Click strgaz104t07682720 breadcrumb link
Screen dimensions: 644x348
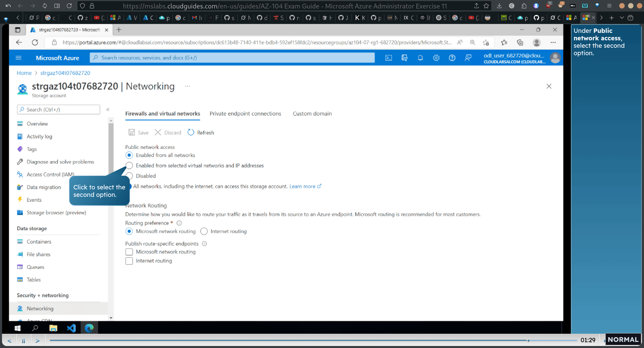coord(65,73)
